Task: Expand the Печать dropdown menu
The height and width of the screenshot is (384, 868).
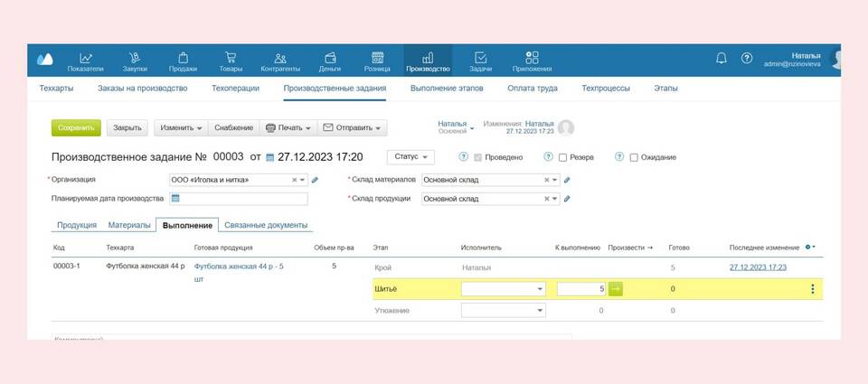Action: coord(288,128)
